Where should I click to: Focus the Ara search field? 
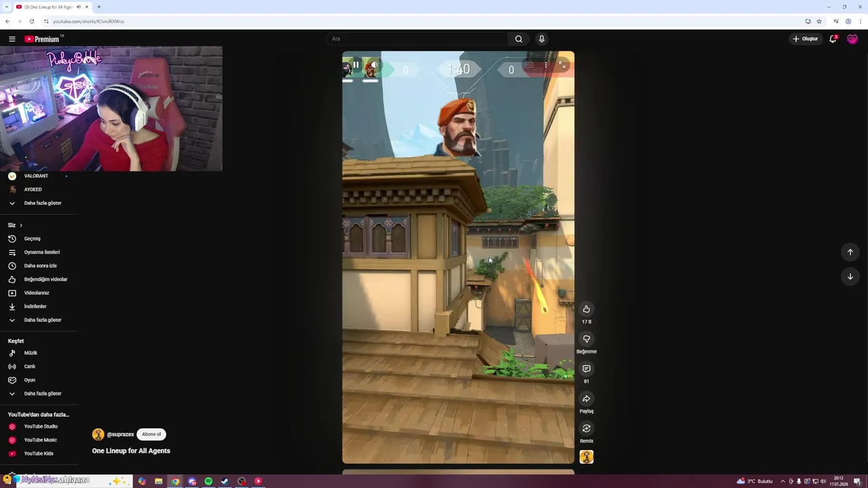click(418, 39)
